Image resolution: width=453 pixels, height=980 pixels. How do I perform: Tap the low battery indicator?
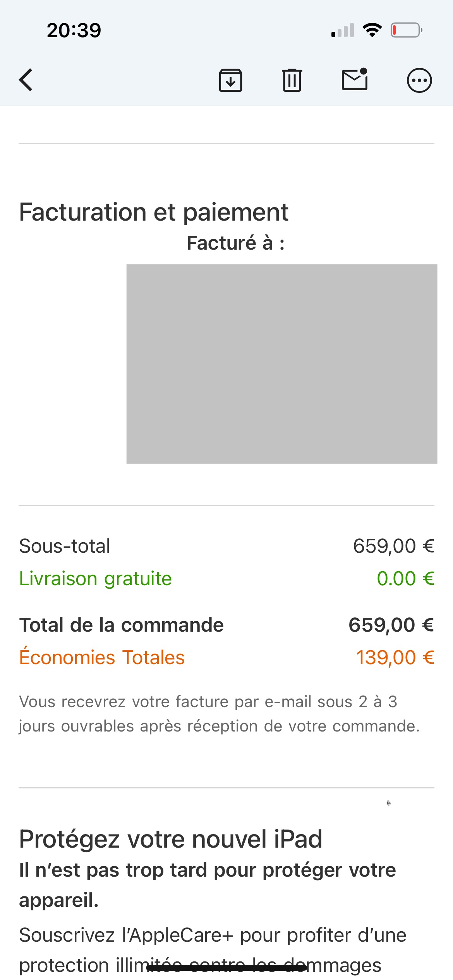click(406, 30)
